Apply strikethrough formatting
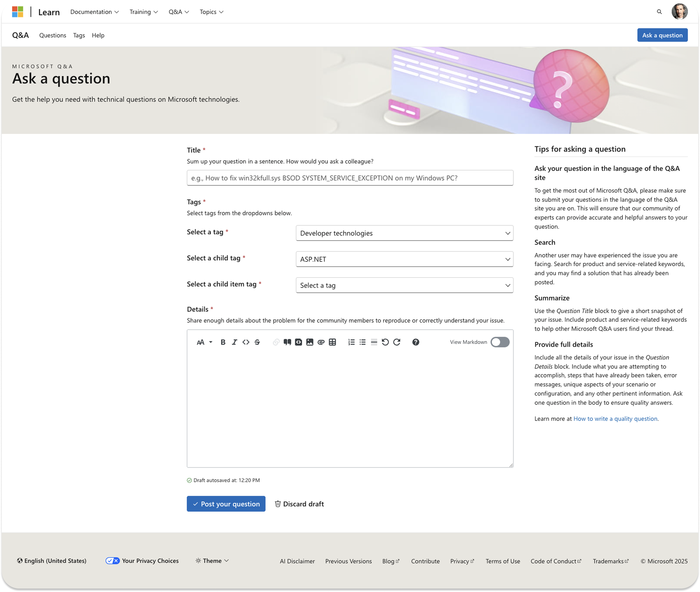Viewport: 700px width, 592px height. (x=257, y=342)
